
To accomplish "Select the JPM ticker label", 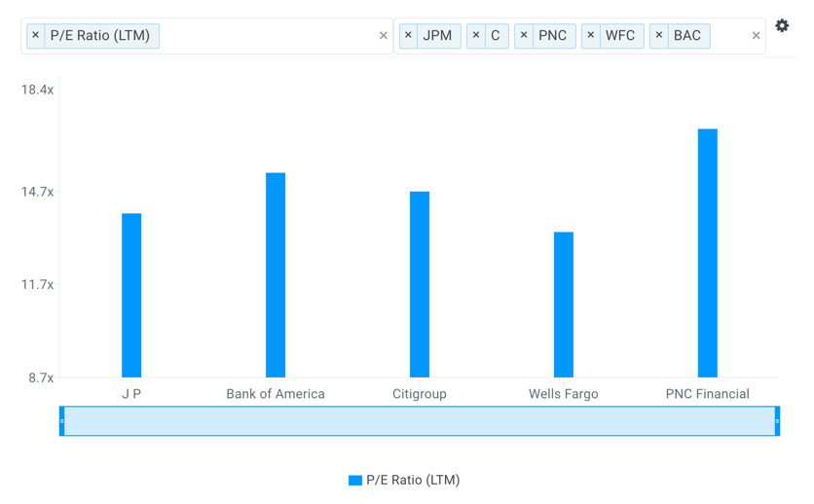I will (437, 35).
